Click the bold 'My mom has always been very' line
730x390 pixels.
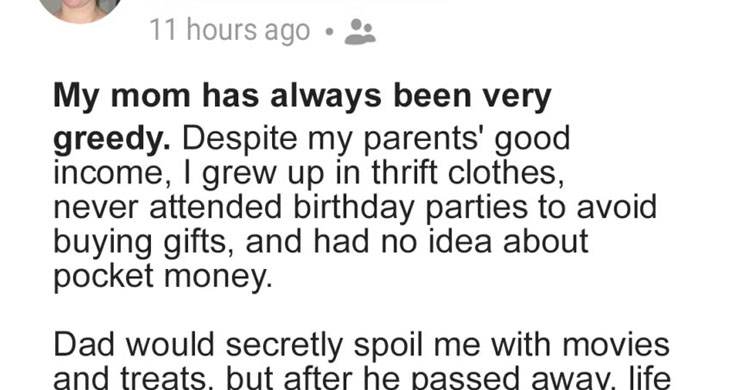303,96
